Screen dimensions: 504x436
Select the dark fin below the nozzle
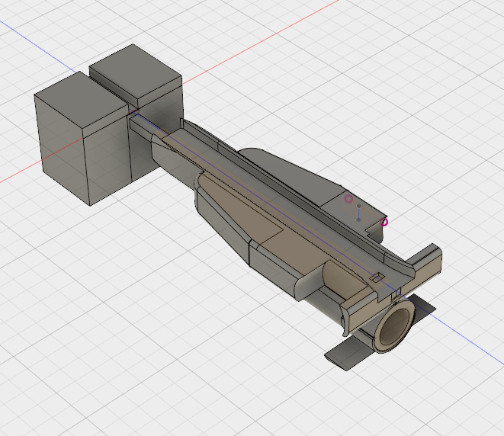pyautogui.click(x=348, y=354)
